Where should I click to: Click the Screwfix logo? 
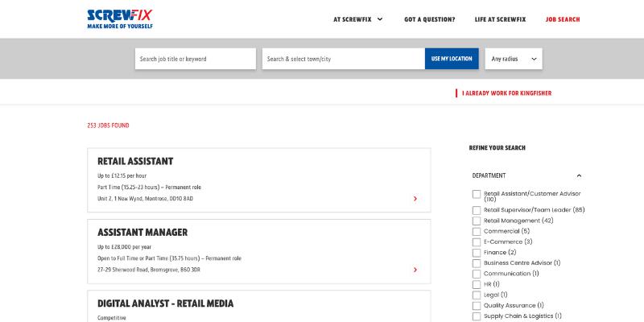pyautogui.click(x=120, y=19)
